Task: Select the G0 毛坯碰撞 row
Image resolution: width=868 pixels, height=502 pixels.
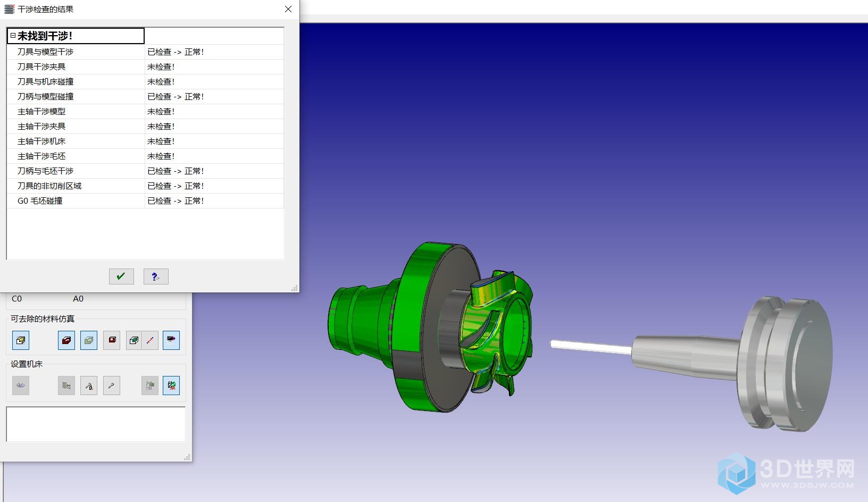Action: pos(145,200)
